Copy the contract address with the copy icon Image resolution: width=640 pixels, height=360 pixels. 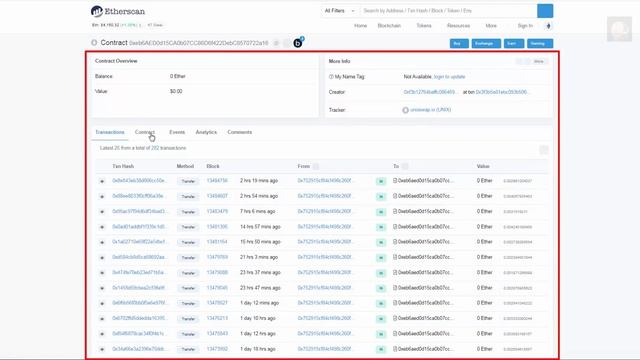click(x=276, y=43)
